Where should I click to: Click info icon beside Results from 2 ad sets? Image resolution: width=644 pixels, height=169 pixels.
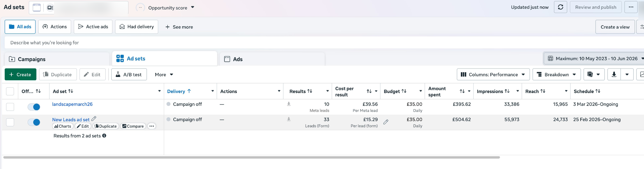coord(104,136)
